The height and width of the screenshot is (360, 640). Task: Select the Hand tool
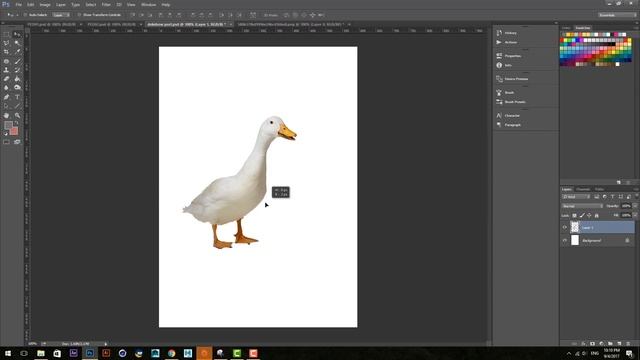click(x=6, y=116)
